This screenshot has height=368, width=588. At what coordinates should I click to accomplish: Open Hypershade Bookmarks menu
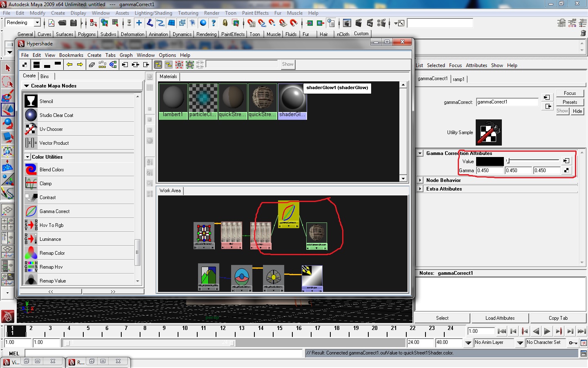[x=71, y=55]
